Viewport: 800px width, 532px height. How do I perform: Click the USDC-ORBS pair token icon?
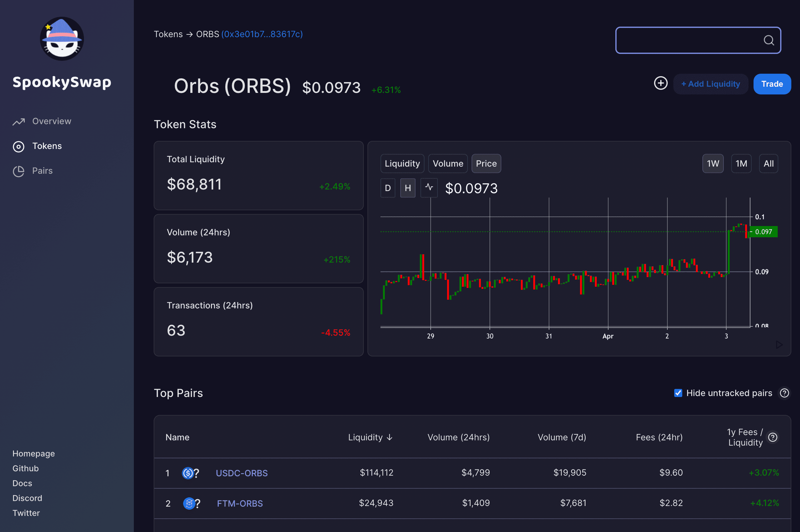tap(191, 473)
